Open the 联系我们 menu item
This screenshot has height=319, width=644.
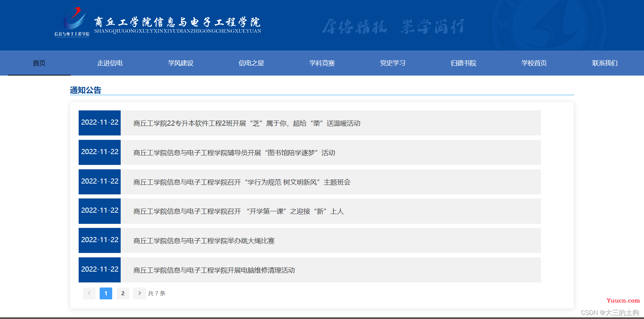605,63
